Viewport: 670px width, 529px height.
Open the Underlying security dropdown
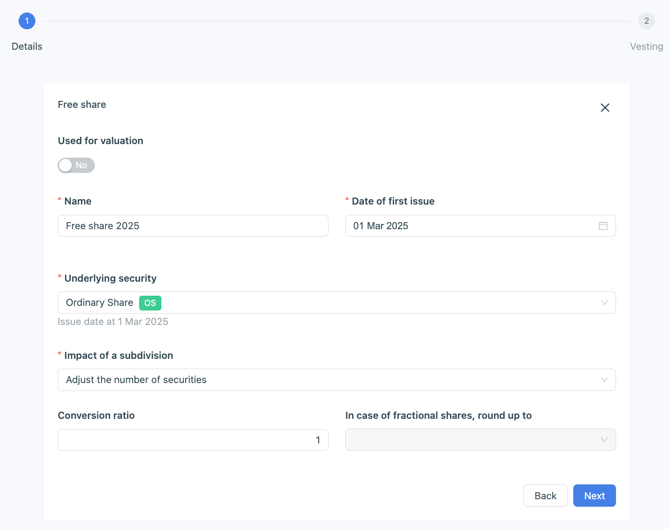click(x=336, y=303)
